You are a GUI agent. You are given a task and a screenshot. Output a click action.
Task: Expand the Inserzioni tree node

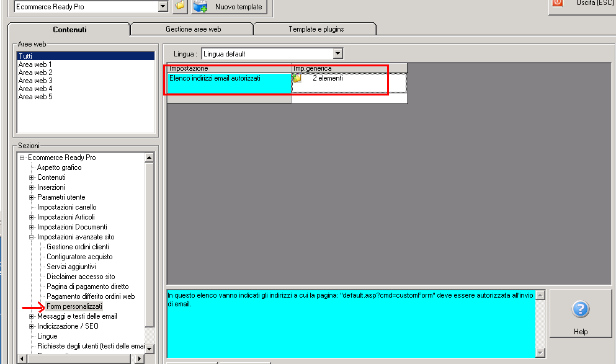32,187
